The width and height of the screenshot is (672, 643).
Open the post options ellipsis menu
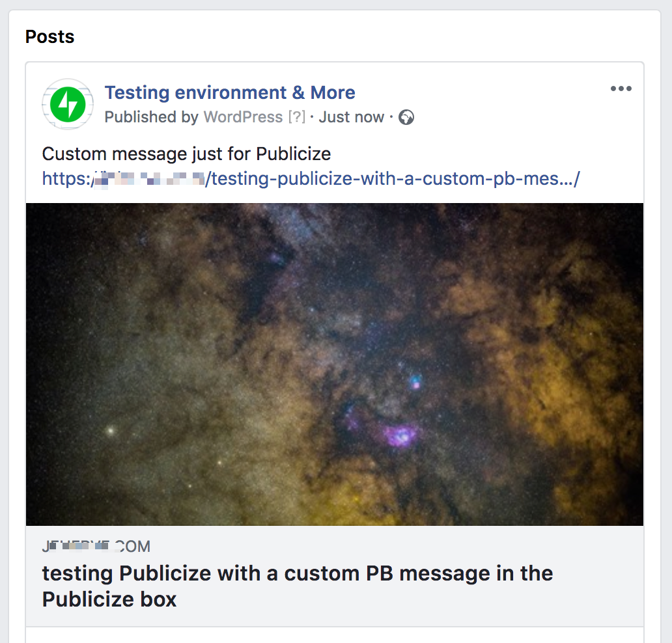tap(621, 89)
